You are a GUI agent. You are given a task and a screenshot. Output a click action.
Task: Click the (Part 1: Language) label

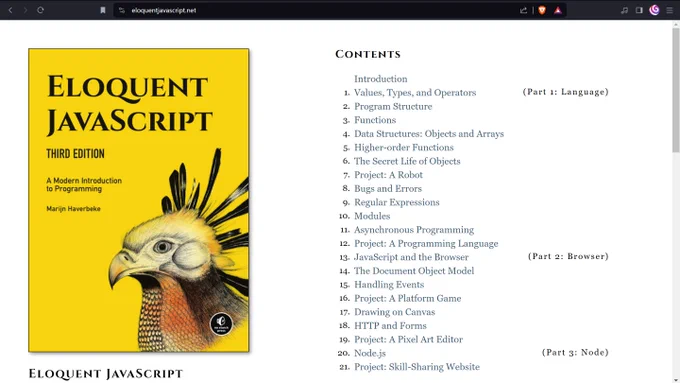pos(566,92)
